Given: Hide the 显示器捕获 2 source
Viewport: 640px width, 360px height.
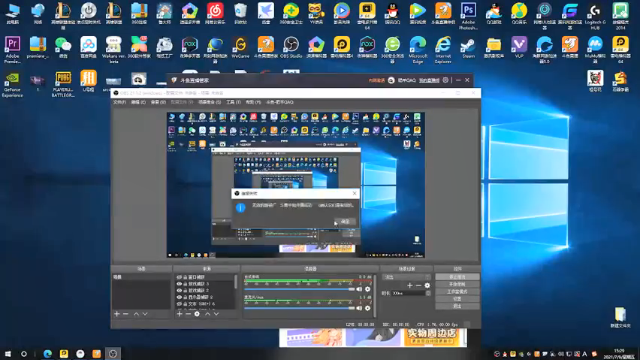Looking at the screenshot, I should click(179, 297).
